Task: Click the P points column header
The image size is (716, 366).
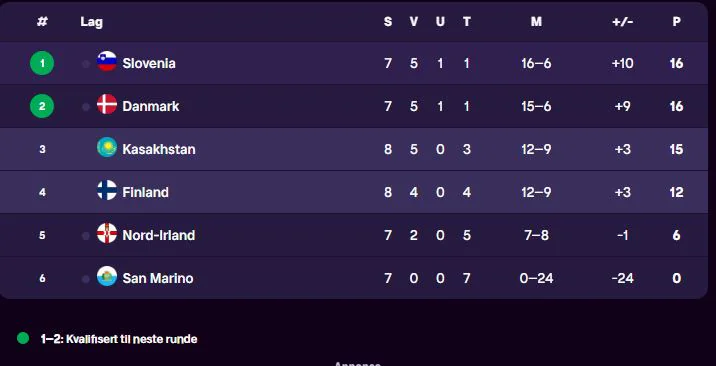Action: click(677, 21)
